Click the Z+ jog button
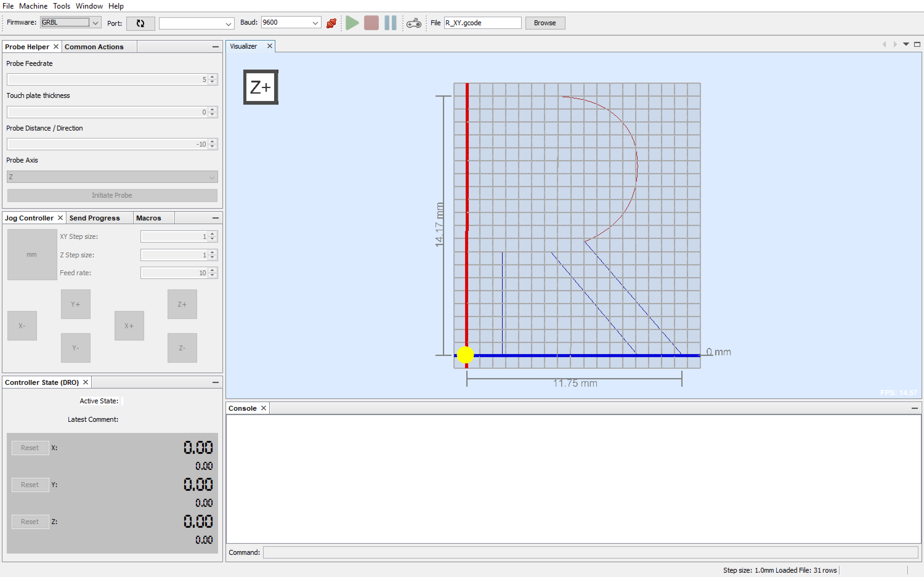 [182, 304]
